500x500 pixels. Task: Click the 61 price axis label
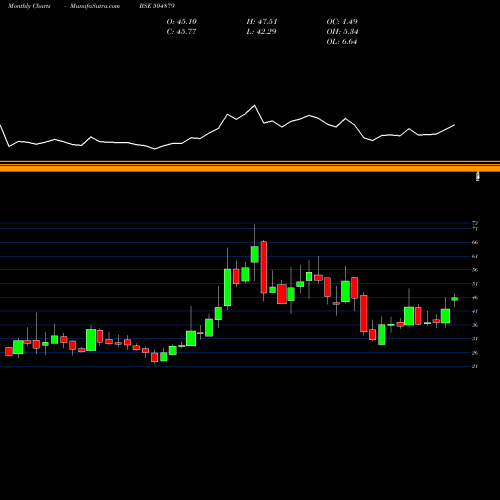pos(475,256)
